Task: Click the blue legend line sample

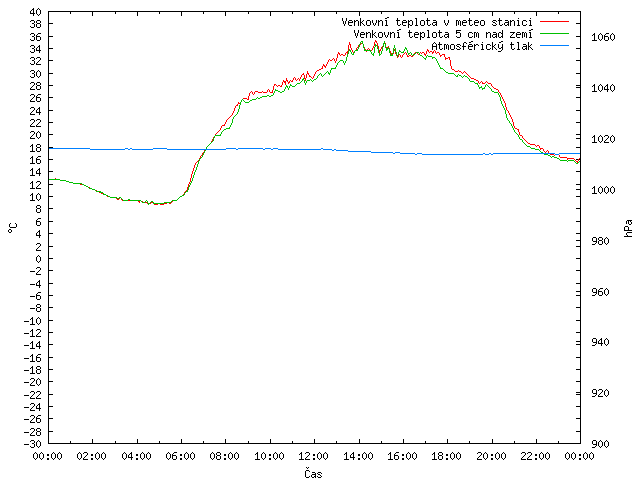Action: click(554, 46)
